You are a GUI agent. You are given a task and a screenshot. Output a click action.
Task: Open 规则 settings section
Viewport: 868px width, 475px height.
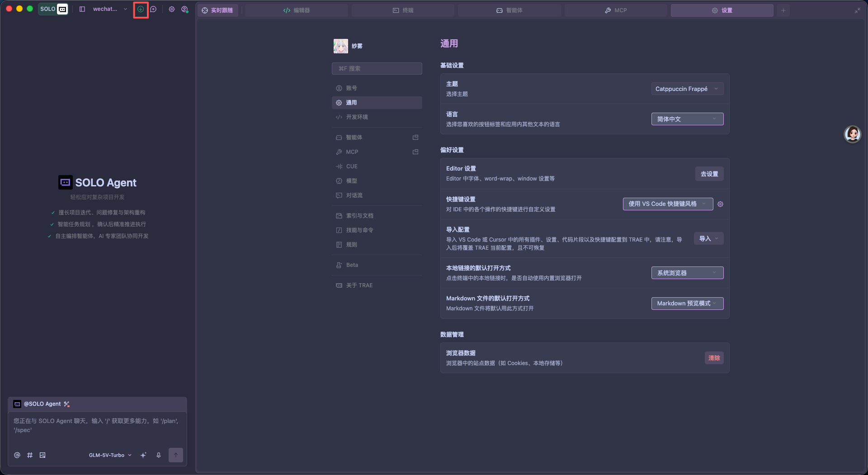point(377,245)
